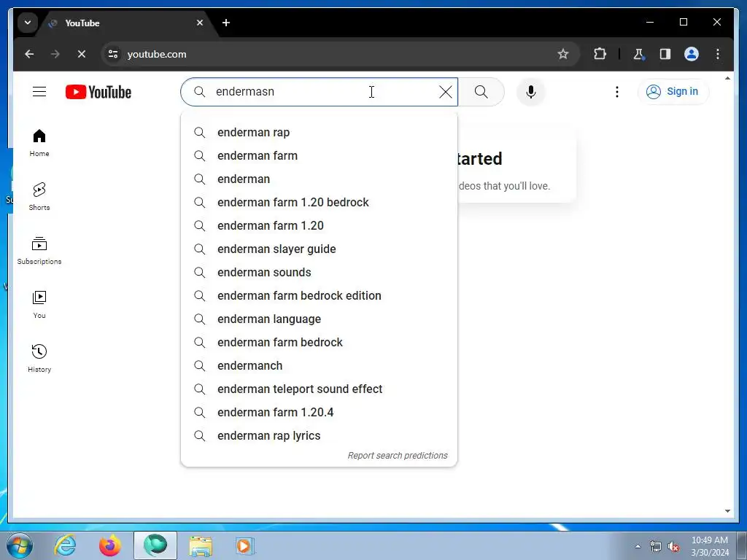Open the YouTube hamburger guide menu
Image resolution: width=747 pixels, height=560 pixels.
point(39,91)
